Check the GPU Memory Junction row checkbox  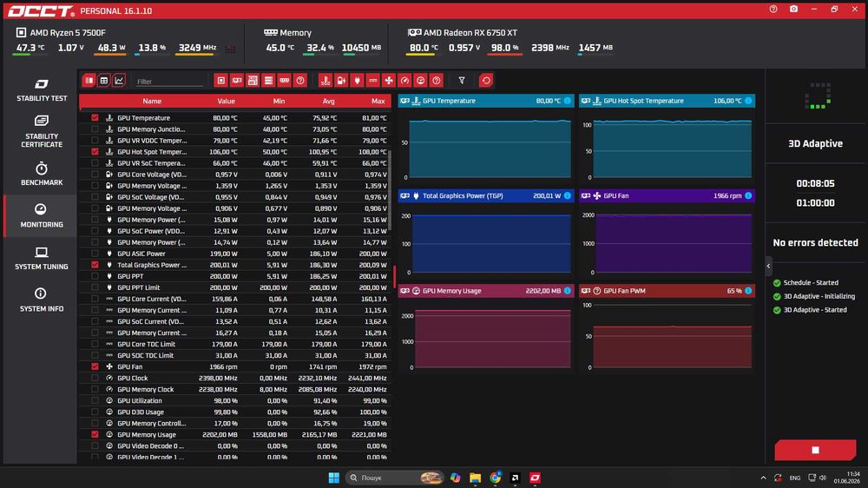(x=95, y=129)
